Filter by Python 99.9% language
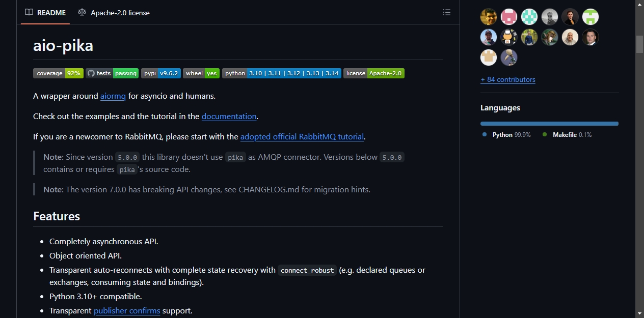 click(507, 135)
